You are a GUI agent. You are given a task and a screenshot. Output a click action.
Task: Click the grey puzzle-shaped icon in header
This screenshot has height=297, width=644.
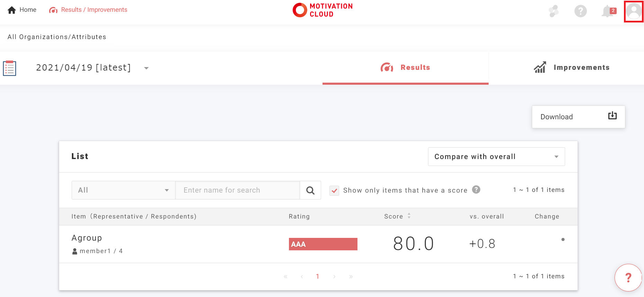(554, 11)
